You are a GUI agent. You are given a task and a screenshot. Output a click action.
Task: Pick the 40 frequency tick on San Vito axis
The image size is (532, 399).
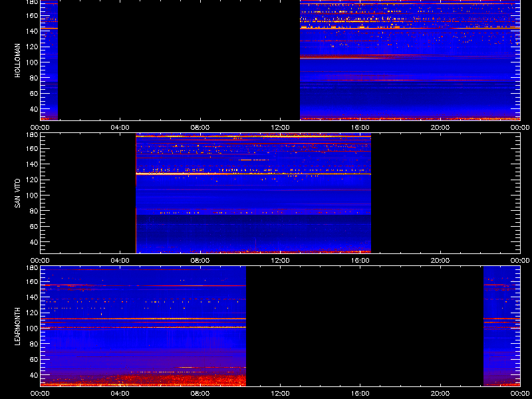point(35,242)
